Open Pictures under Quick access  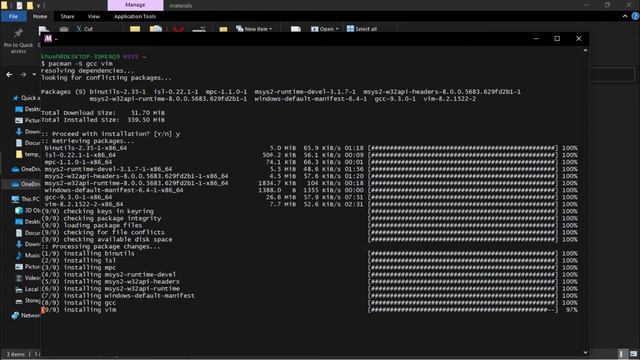(28, 120)
